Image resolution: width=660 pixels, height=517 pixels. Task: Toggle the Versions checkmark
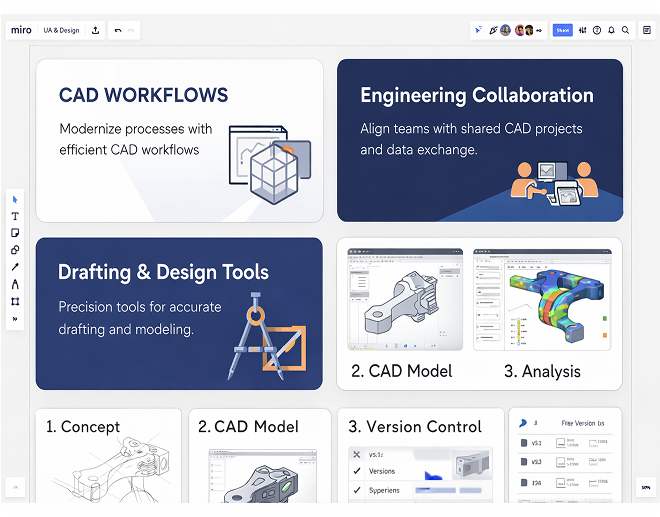click(x=357, y=471)
